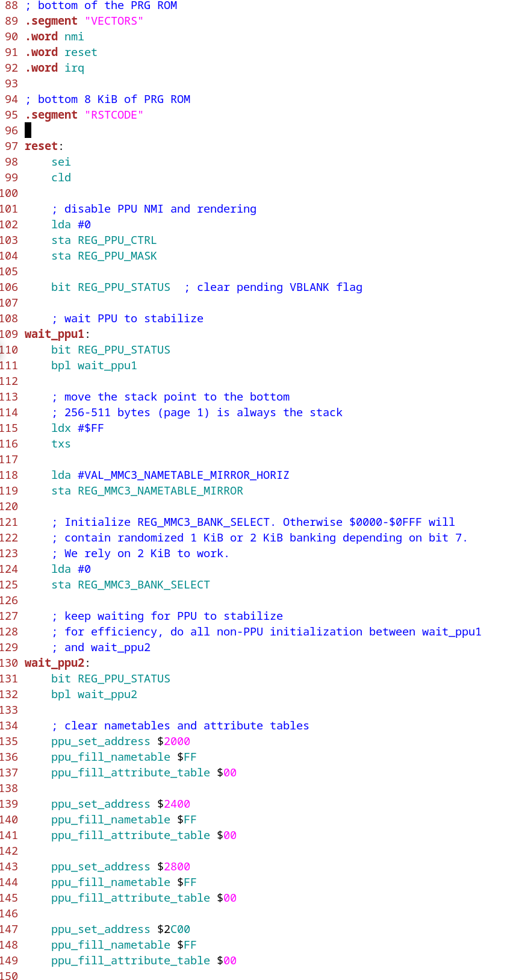Place cursor on the sei instruction
Screen dimensions: 516x980
61,161
